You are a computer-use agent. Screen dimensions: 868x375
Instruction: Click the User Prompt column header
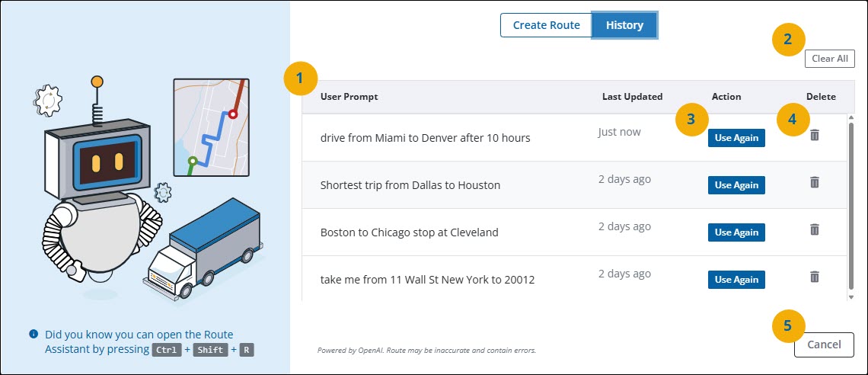pos(349,96)
